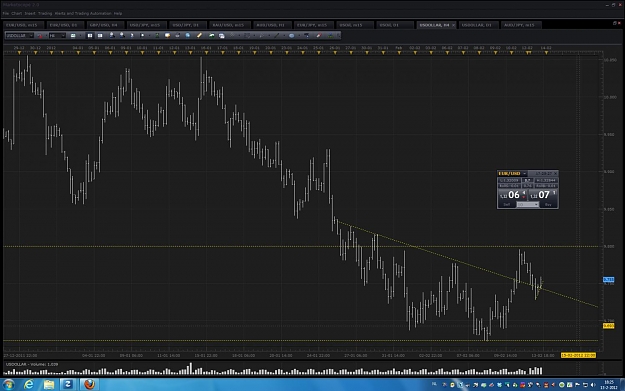Launch Internet Explorer from the taskbar
Image resolution: width=625 pixels, height=391 pixels.
click(29, 385)
